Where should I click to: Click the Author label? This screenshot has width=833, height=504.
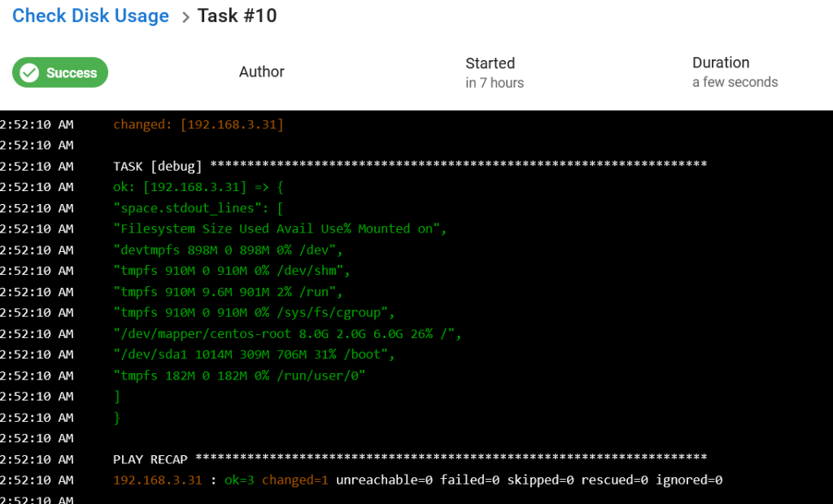261,72
